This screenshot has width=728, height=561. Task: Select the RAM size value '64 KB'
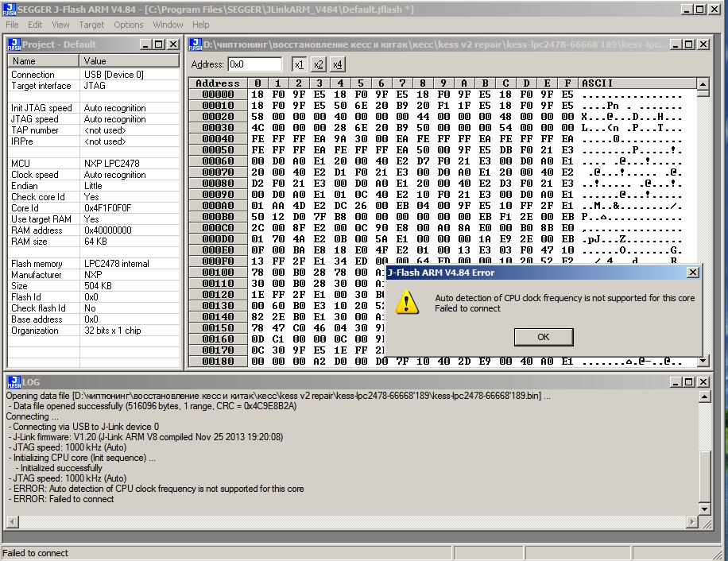pos(95,242)
